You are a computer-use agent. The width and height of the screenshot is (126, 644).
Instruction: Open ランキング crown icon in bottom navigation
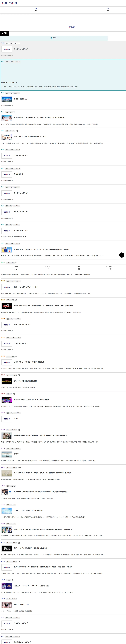click(47, 268)
